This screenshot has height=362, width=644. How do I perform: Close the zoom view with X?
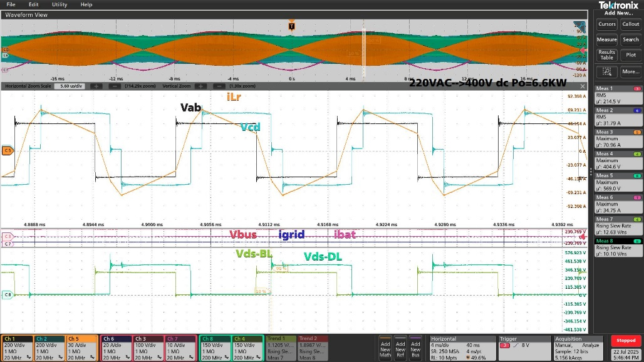[583, 86]
